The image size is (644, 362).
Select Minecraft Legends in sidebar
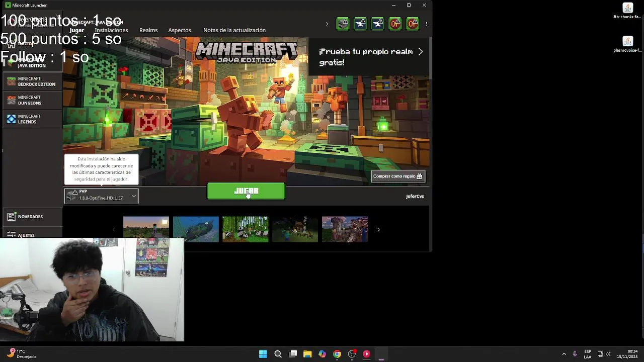(x=33, y=119)
